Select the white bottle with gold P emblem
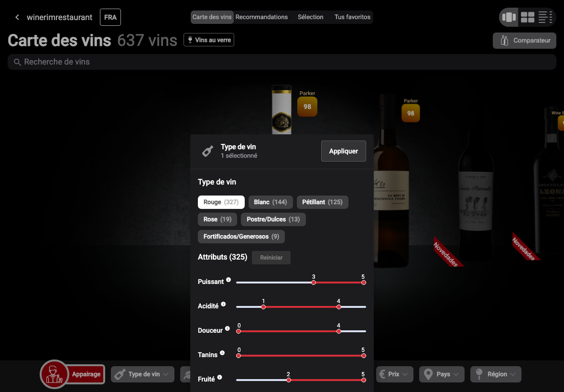 [x=282, y=109]
